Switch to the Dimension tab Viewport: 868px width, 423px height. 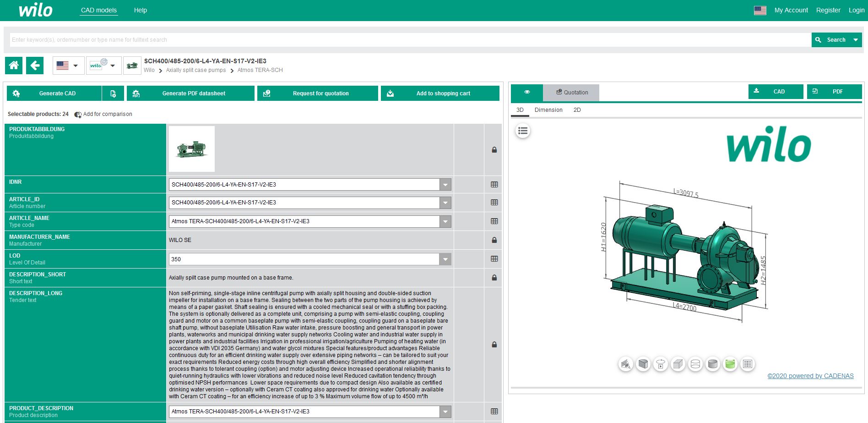pos(548,110)
